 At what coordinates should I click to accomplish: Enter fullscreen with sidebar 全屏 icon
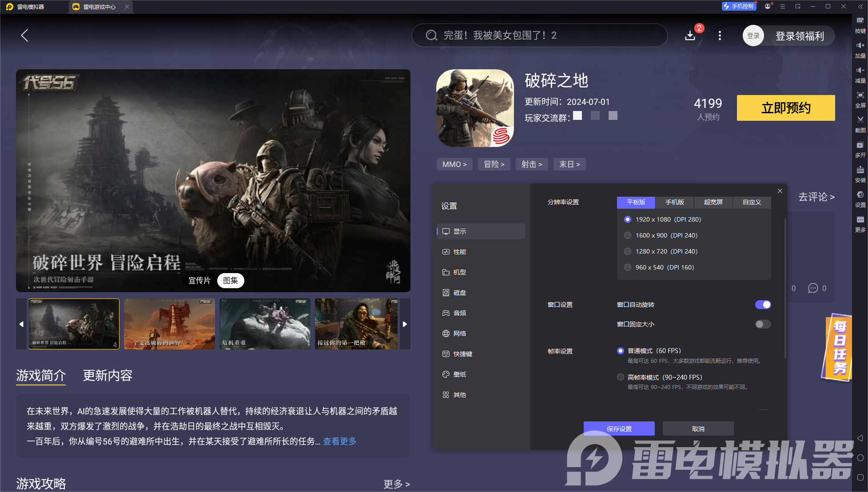coord(860,99)
